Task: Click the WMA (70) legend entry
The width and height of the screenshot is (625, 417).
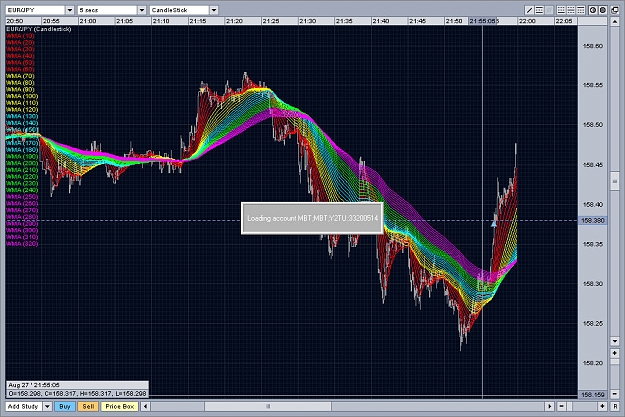Action: (20, 76)
